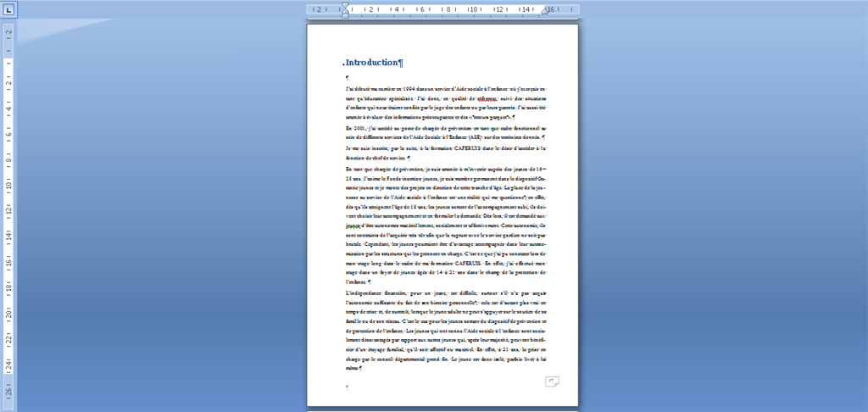The image size is (868, 412).
Task: Click the red-underlined misspelled word
Action: (x=487, y=98)
